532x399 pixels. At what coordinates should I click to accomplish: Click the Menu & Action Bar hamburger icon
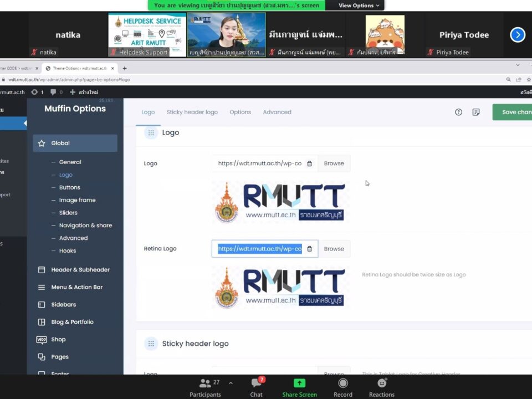42,288
